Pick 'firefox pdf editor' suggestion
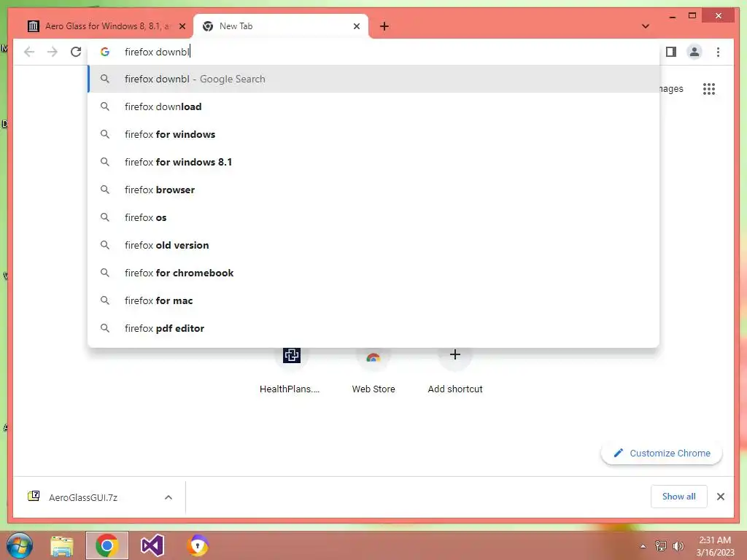The height and width of the screenshot is (560, 747). tap(374, 328)
